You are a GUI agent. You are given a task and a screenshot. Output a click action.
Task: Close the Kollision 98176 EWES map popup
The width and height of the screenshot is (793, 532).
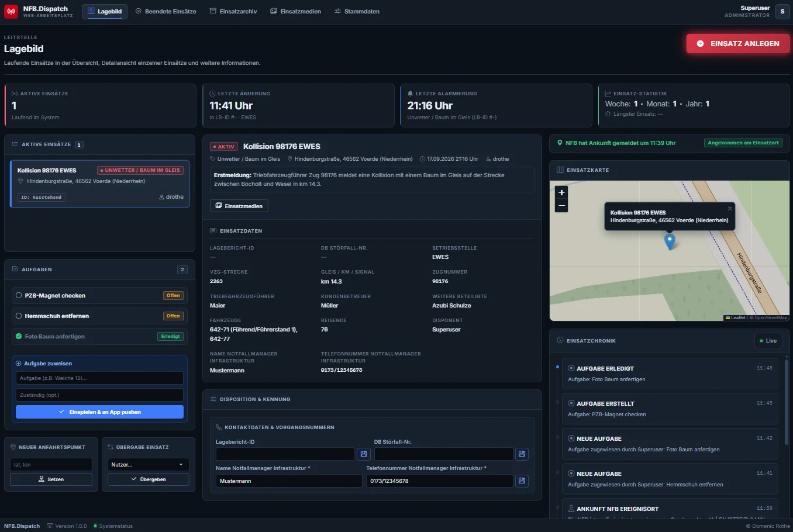[730, 208]
